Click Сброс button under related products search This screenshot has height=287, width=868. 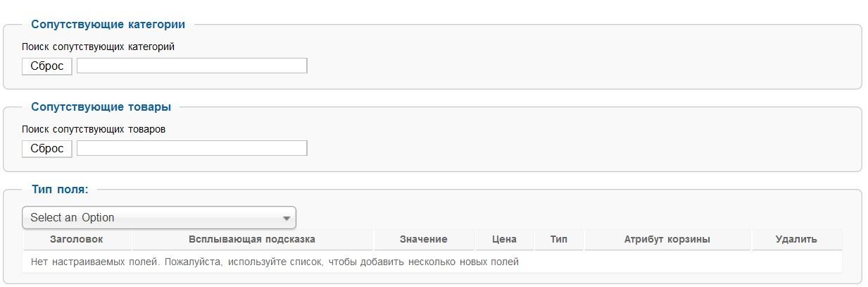47,148
